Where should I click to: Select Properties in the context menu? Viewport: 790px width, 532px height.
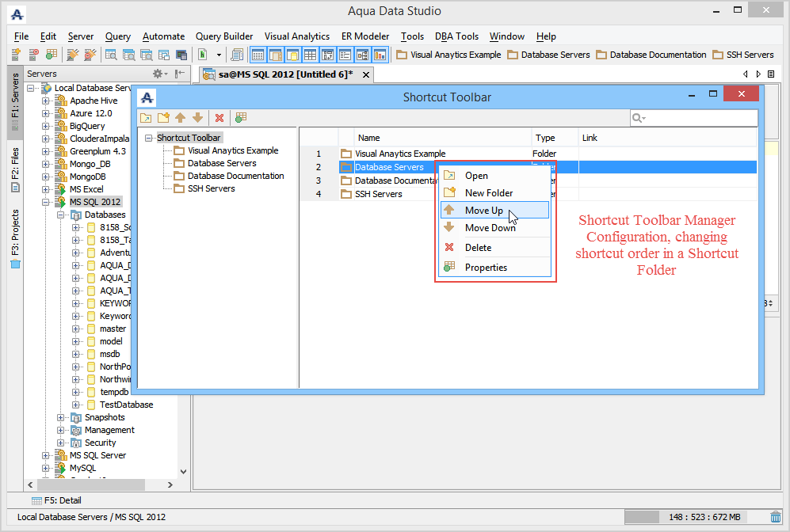486,268
